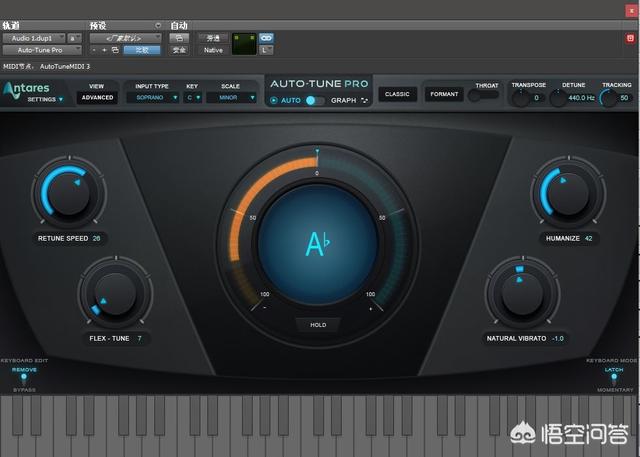This screenshot has width=640, height=457.
Task: Click the graph icon beside GRAPH
Action: 364,100
